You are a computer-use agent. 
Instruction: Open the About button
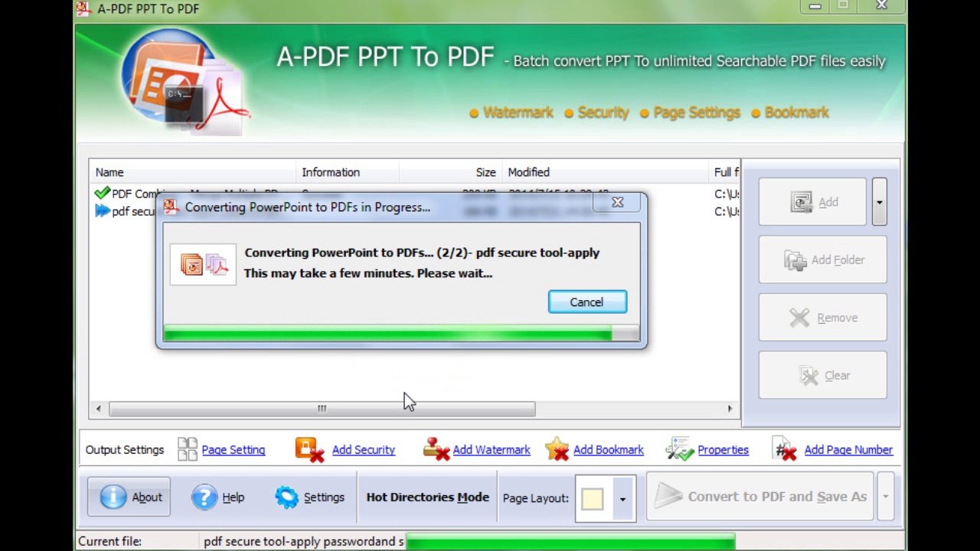click(129, 497)
